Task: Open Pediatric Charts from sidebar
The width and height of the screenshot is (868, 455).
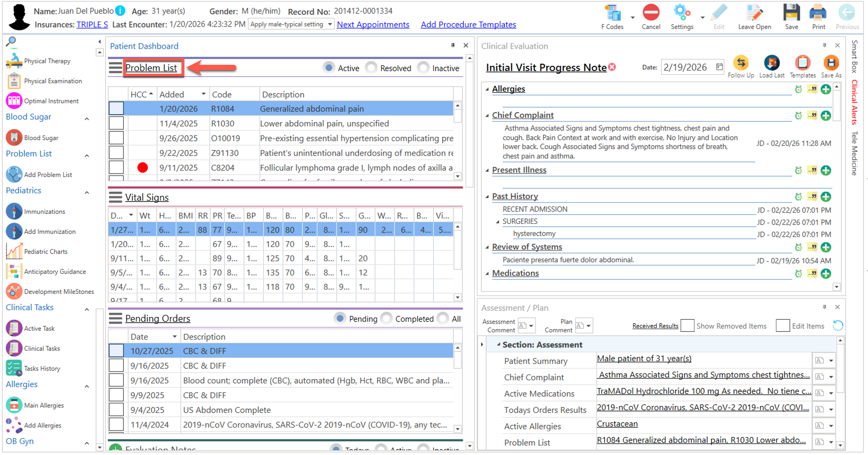Action: (x=46, y=251)
